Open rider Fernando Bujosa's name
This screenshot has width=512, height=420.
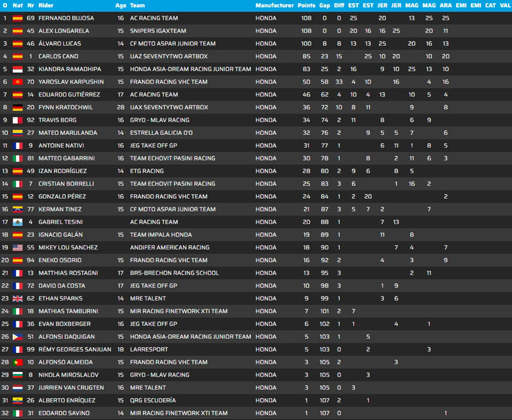pyautogui.click(x=66, y=18)
